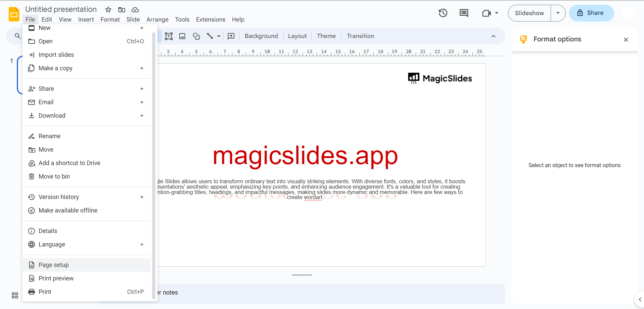The height and width of the screenshot is (309, 644).
Task: Open the camera dropdown arrow
Action: pyautogui.click(x=497, y=13)
